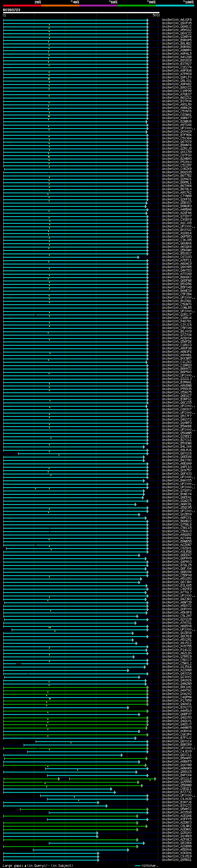Select the UniRef100_C5YNT6 label
Viewport: 197px width, 868px height.
pos(177,111)
